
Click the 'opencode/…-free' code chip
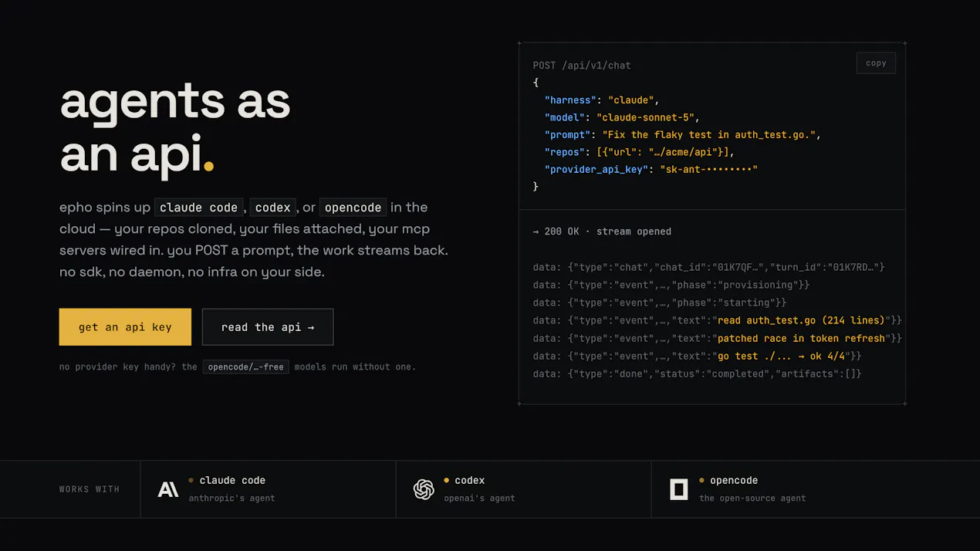(246, 367)
